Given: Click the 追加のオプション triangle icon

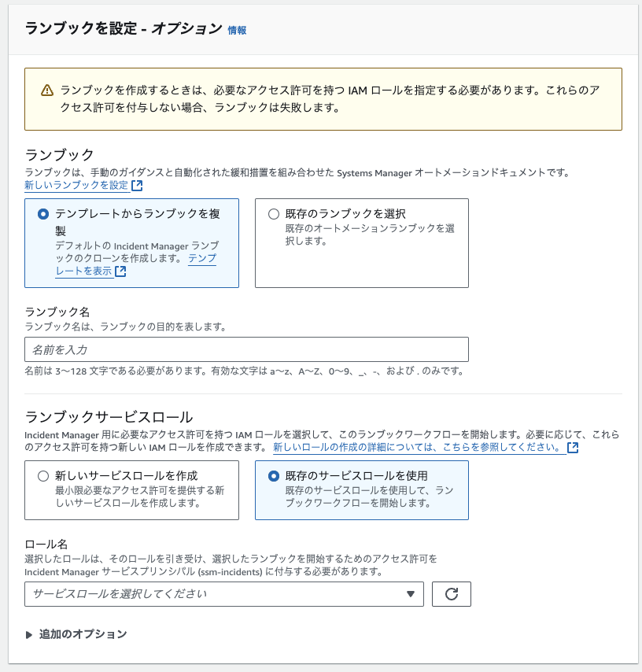Looking at the screenshot, I should pyautogui.click(x=28, y=635).
